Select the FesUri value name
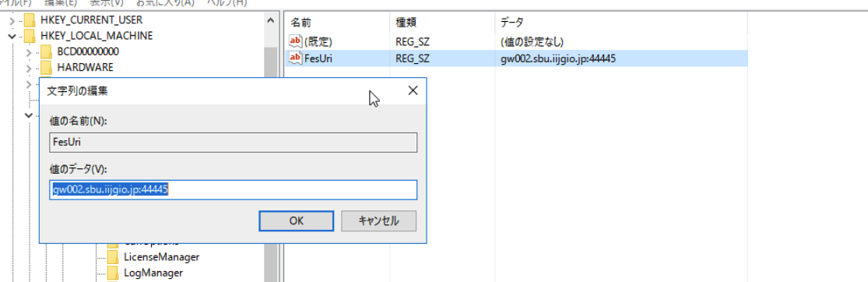 click(x=318, y=58)
